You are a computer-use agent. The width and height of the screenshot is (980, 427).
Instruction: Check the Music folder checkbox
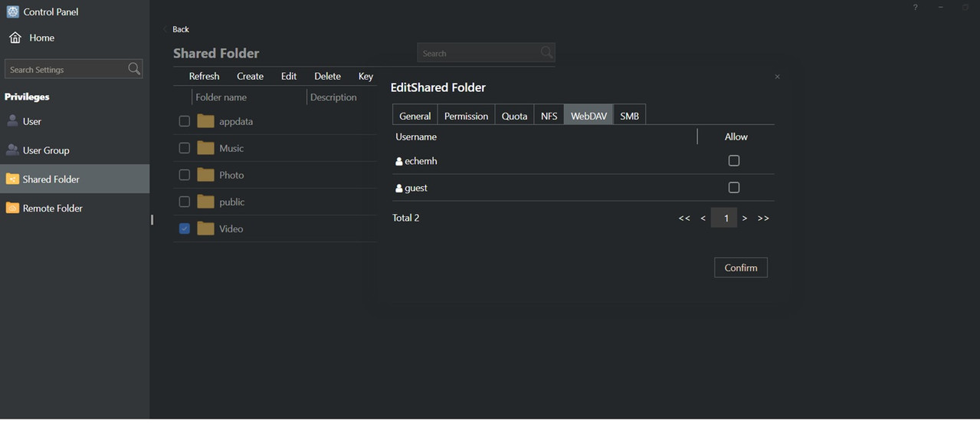point(185,148)
